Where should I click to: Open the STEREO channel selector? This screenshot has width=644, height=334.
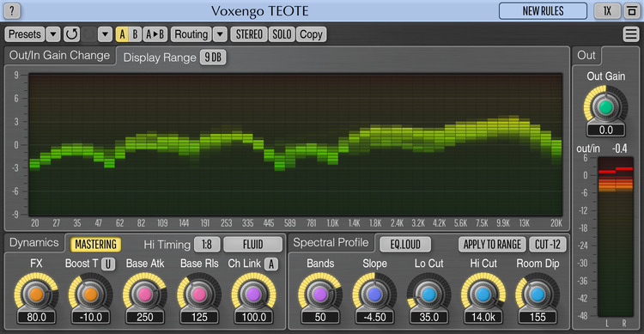249,34
